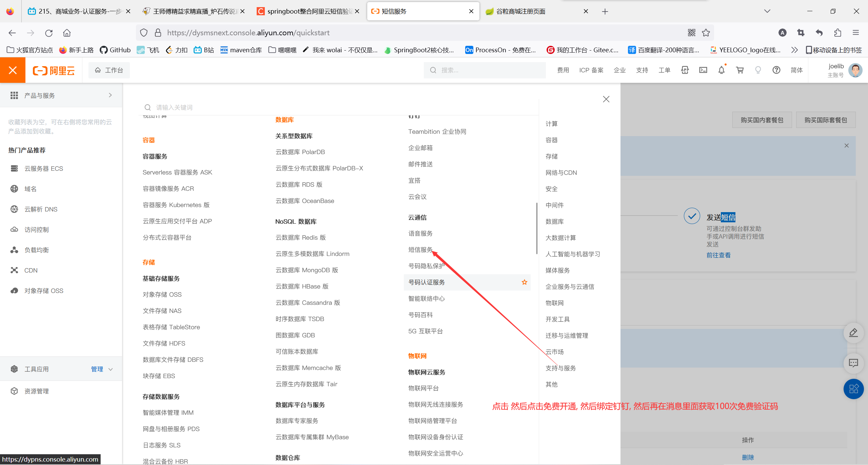Click the product list vertical scrollbar
This screenshot has width=868, height=465.
pos(537,228)
